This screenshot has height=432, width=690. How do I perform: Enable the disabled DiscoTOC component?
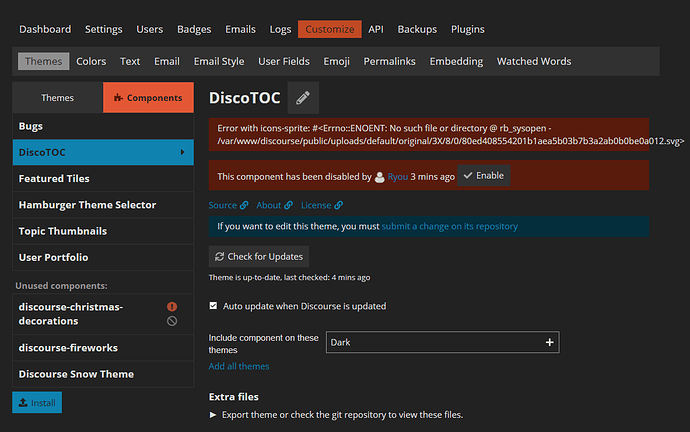[x=484, y=176]
